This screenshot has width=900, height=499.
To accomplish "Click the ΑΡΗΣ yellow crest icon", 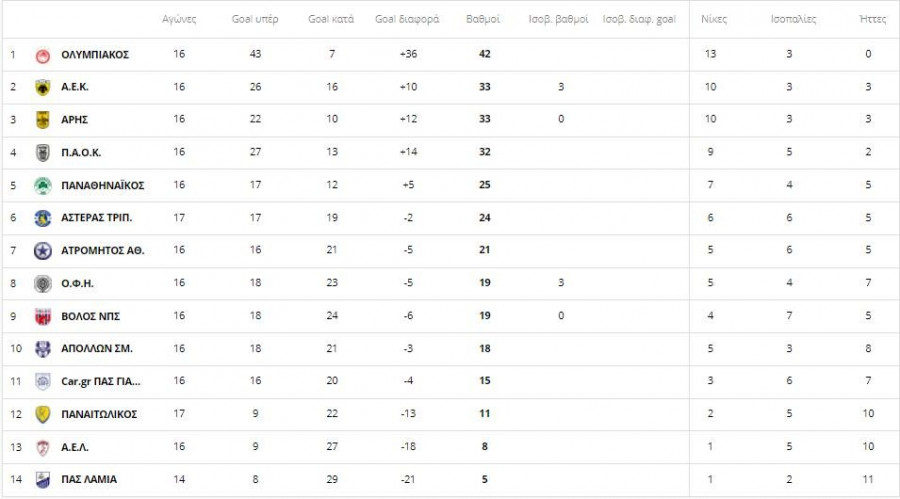I will tap(42, 120).
